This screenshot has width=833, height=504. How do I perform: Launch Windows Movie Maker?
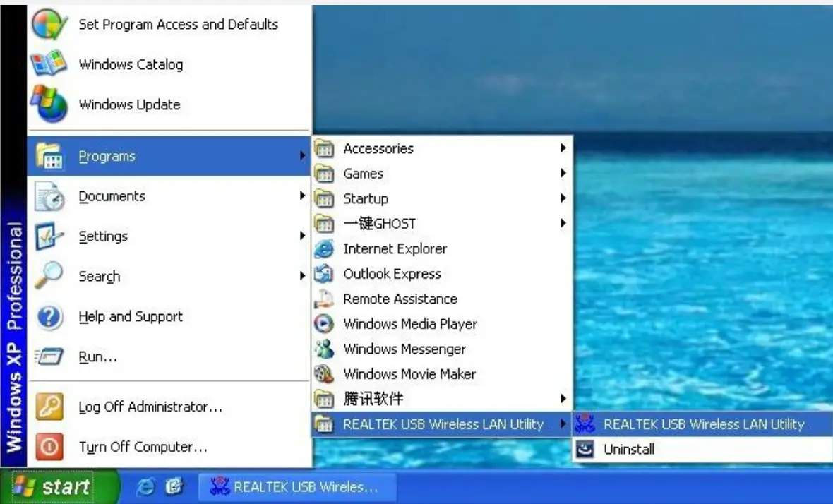(x=442, y=374)
